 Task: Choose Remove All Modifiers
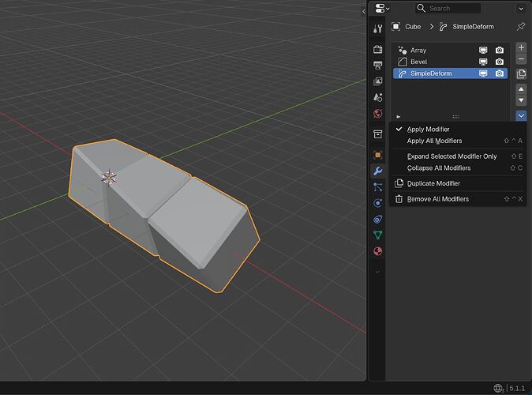coord(458,199)
